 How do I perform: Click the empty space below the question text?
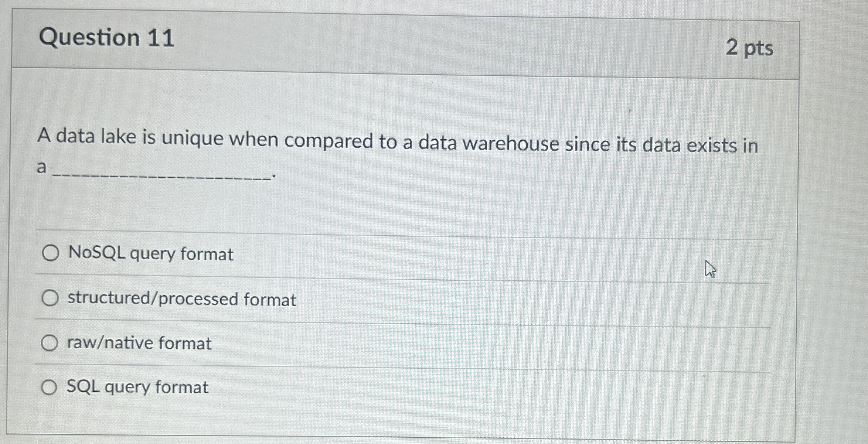[x=406, y=203]
